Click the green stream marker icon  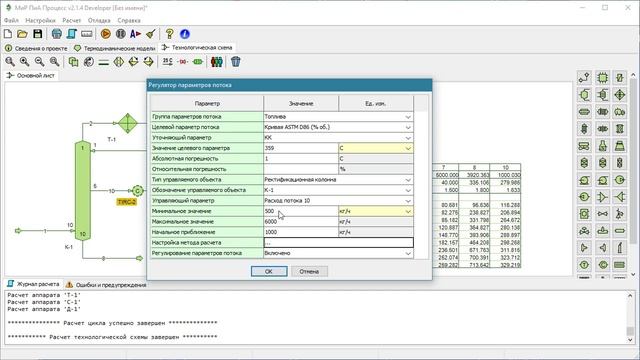(x=198, y=62)
